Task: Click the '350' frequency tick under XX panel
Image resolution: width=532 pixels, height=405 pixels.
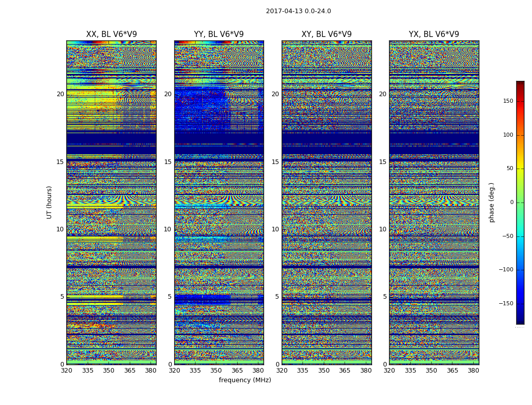Action: click(108, 371)
